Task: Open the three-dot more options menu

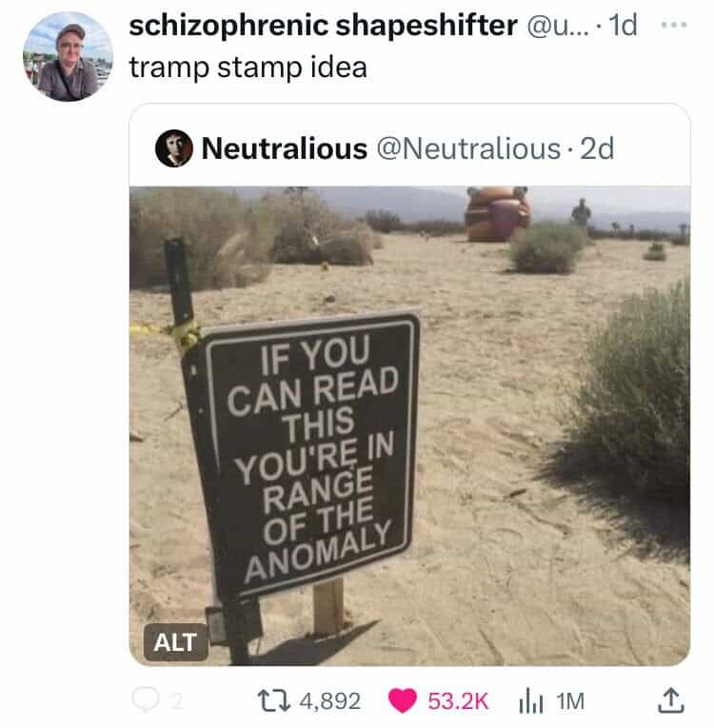Action: click(x=674, y=25)
